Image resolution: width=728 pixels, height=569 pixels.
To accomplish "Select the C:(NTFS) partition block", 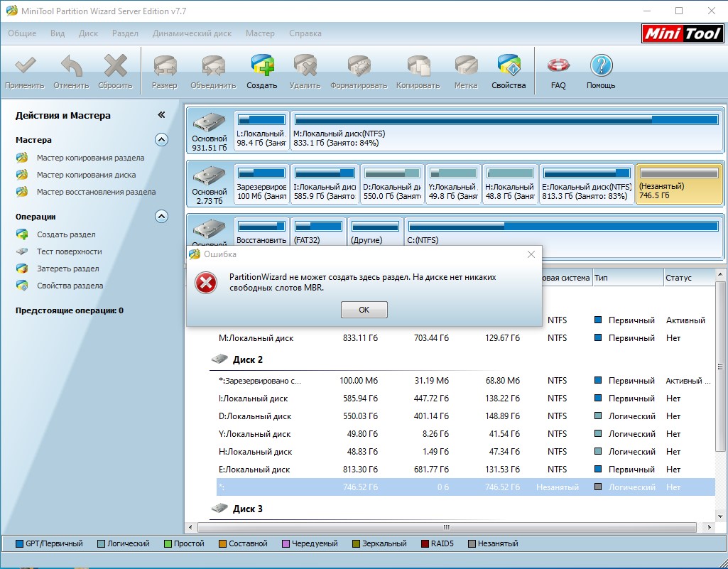I will click(x=564, y=232).
